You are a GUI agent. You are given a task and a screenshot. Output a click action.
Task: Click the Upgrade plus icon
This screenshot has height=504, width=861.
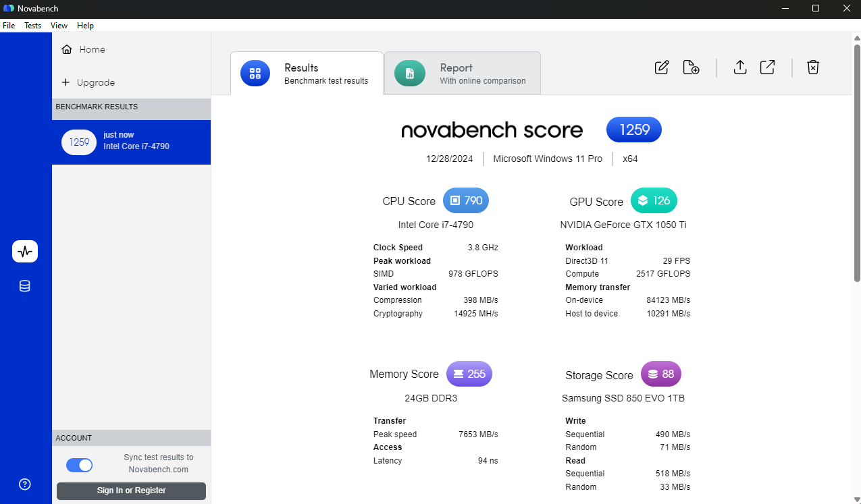(66, 82)
